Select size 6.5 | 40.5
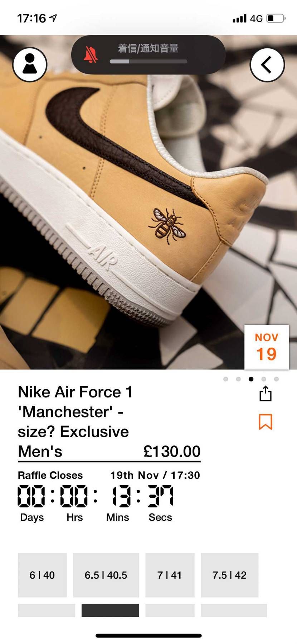 [x=106, y=575]
